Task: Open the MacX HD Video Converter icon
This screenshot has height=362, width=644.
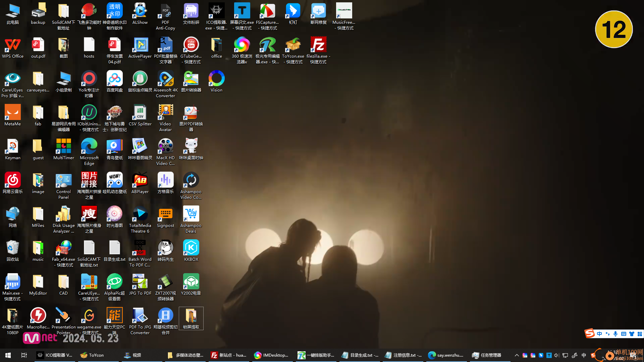Action: pos(165,152)
